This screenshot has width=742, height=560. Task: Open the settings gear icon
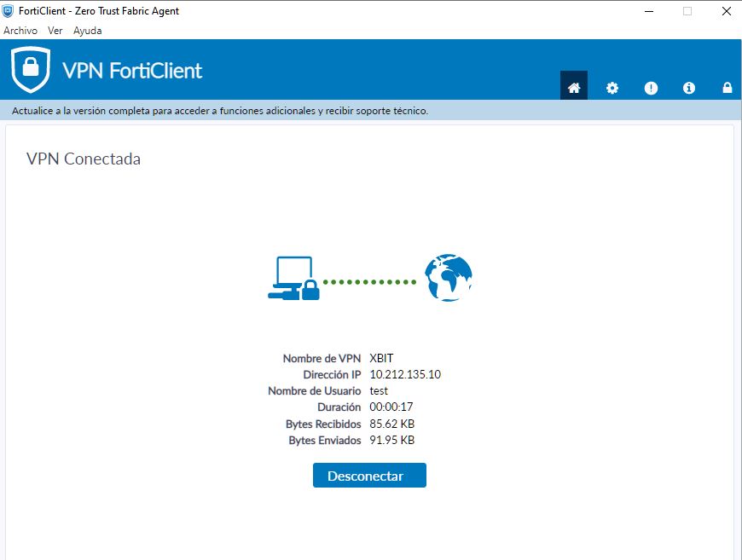(612, 88)
